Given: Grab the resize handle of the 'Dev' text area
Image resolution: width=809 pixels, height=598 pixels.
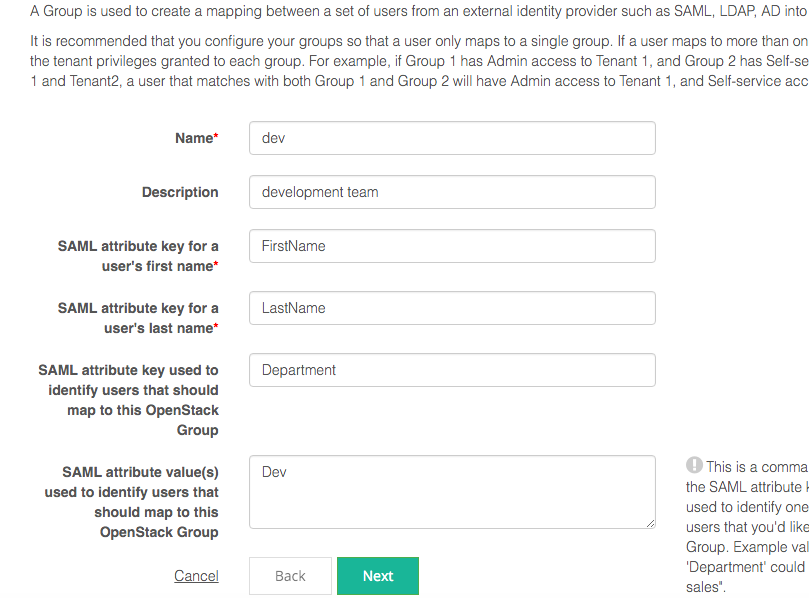Looking at the screenshot, I should click(650, 522).
